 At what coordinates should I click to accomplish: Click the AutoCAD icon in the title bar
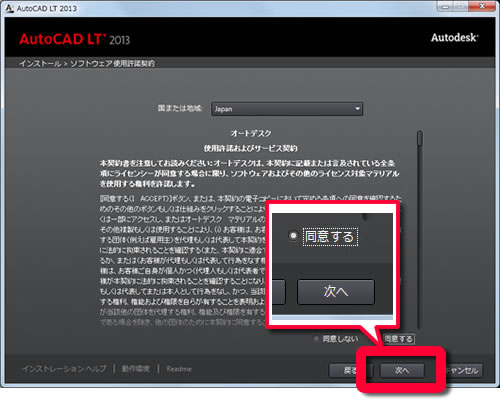tap(10, 8)
